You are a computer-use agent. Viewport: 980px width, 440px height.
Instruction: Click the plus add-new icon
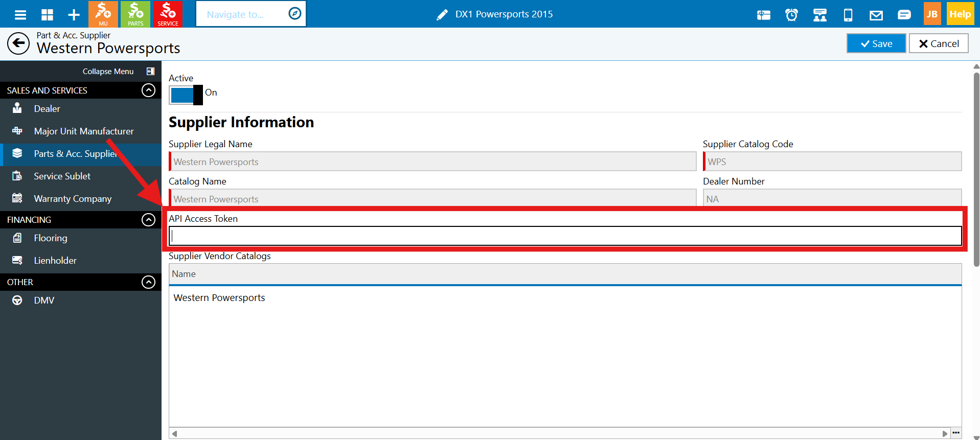point(74,14)
